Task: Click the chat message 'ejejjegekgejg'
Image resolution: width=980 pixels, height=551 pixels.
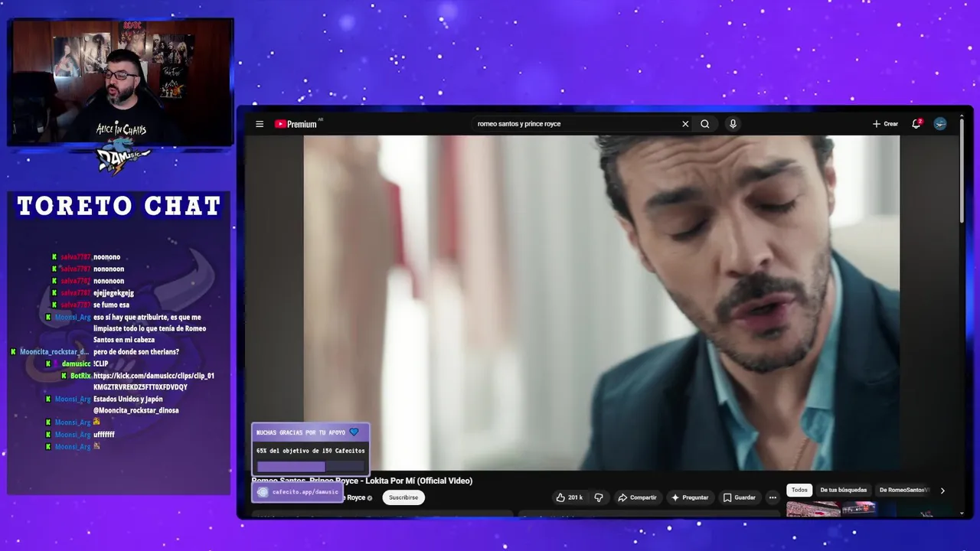Action: (113, 293)
